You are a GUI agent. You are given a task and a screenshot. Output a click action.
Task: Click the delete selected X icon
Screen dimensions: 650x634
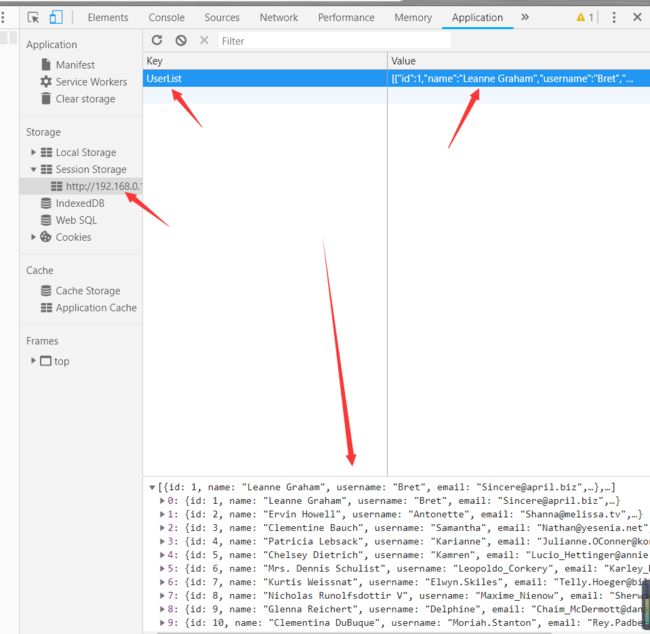click(204, 40)
